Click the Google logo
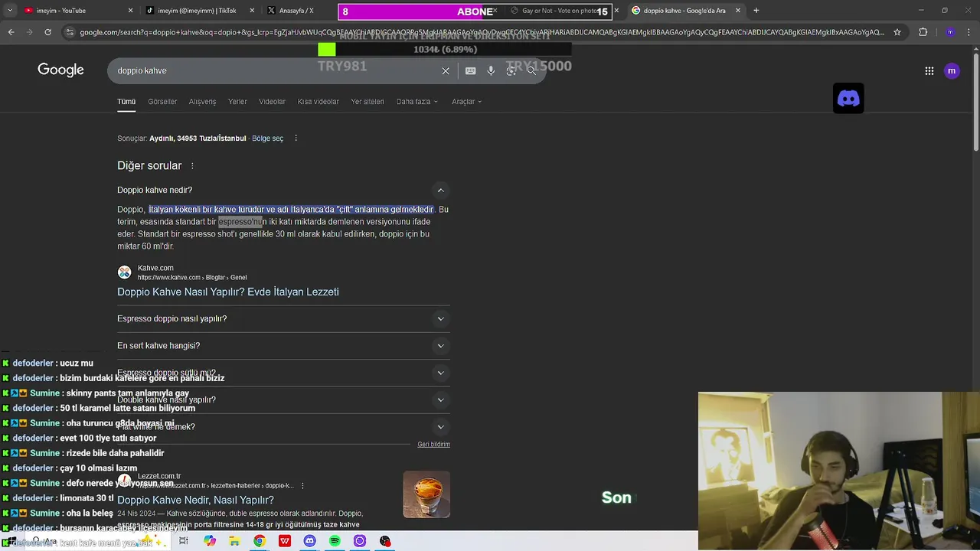Screen dimensions: 980x551 tap(60, 70)
